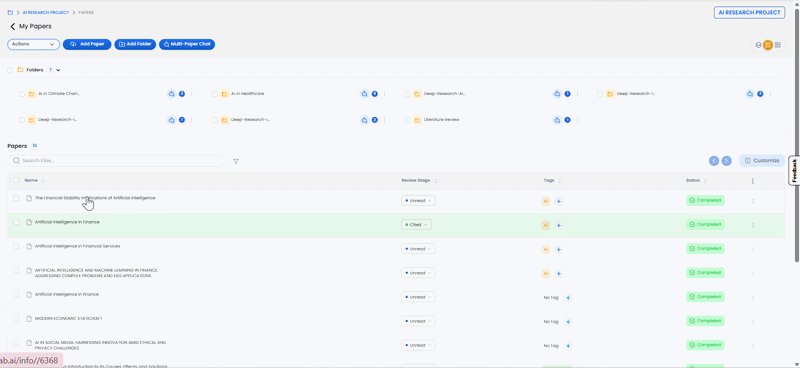Select The Financial Stability Implications paper checkbox
The image size is (800, 368).
16,198
